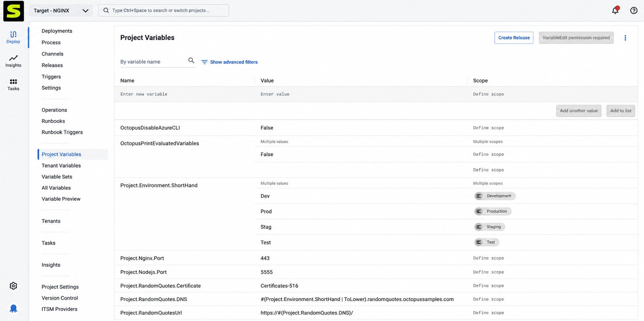Open Deployments in the project menu
The height and width of the screenshot is (321, 644).
[57, 31]
